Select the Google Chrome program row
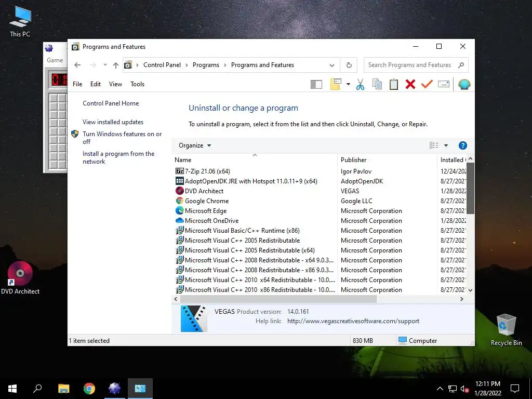 coord(319,201)
